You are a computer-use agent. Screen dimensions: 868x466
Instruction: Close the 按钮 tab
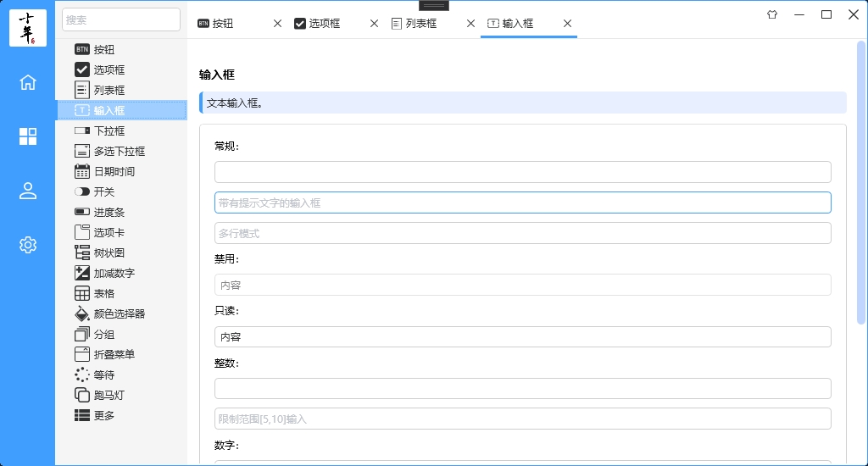pyautogui.click(x=277, y=23)
